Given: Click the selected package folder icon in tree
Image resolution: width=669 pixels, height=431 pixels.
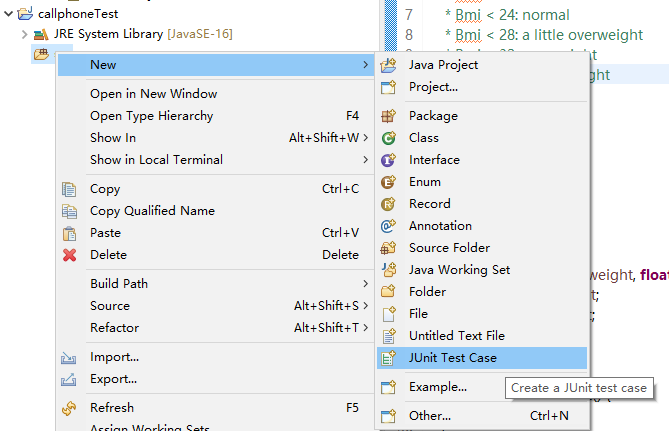Looking at the screenshot, I should [41, 54].
